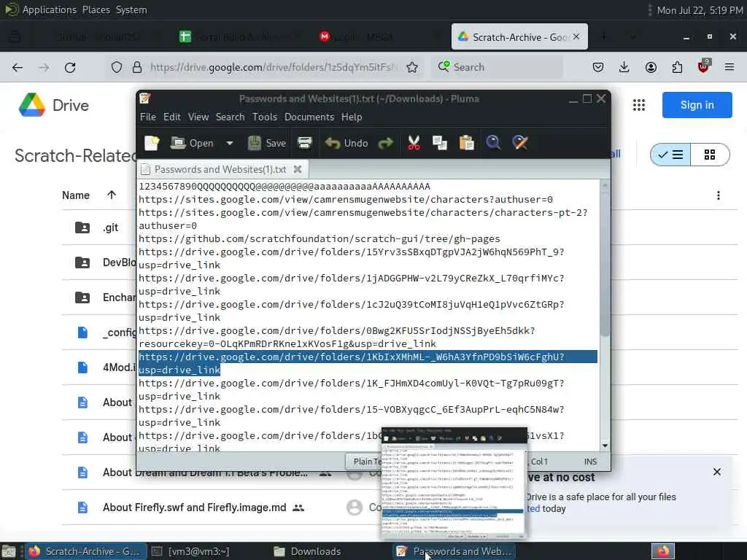Viewport: 747px width, 560px height.
Task: Expand the Open recent files dropdown arrow
Action: tap(230, 143)
